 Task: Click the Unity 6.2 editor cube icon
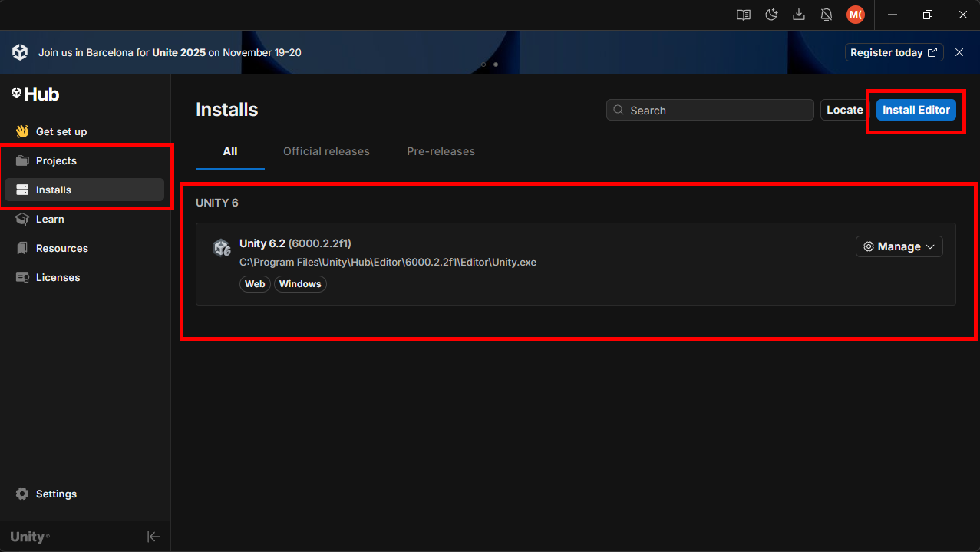pyautogui.click(x=222, y=247)
